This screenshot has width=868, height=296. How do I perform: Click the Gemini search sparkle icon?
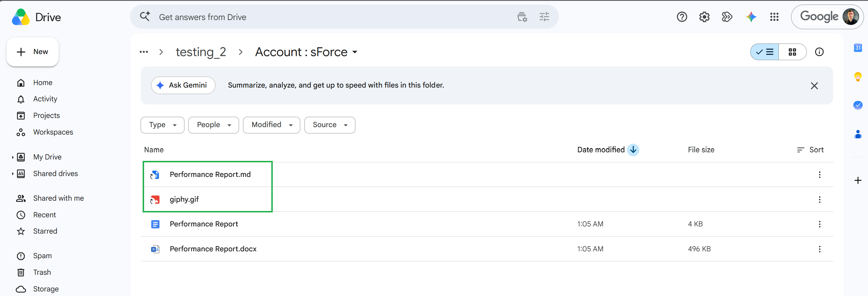(145, 16)
